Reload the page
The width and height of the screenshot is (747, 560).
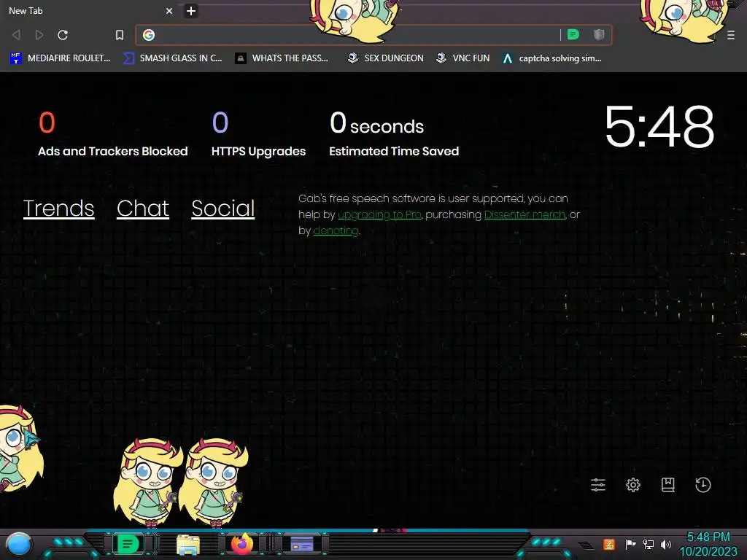(x=63, y=35)
